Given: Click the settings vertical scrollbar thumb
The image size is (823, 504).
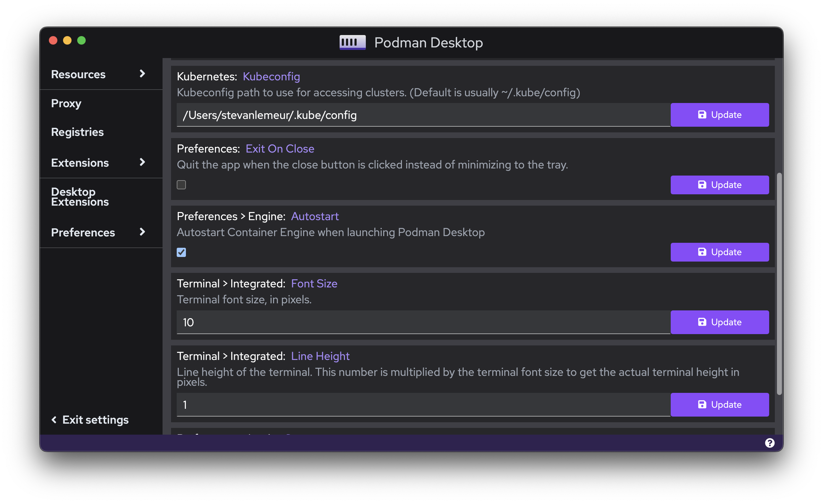Looking at the screenshot, I should (x=779, y=283).
